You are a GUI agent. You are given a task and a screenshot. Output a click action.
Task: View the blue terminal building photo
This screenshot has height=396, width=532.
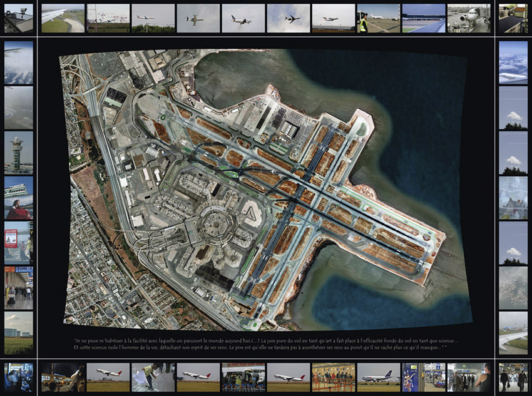point(423,18)
